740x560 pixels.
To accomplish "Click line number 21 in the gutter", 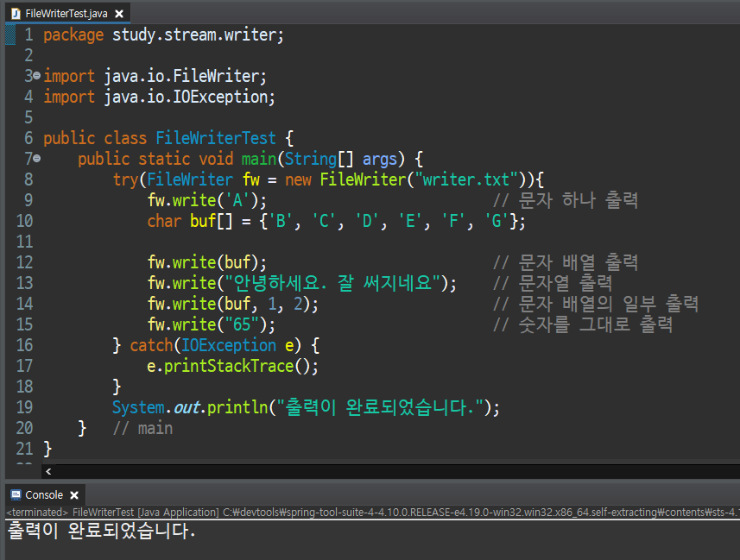I will pos(24,449).
